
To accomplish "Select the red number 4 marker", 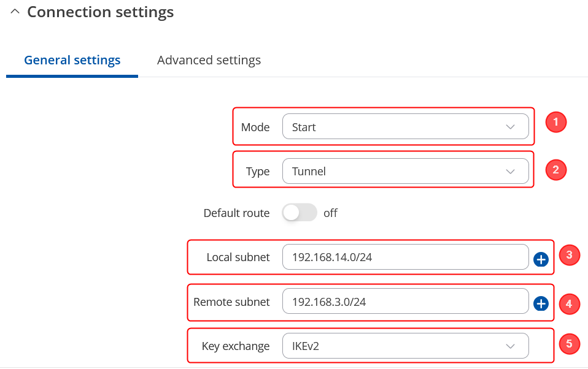I will [x=569, y=303].
